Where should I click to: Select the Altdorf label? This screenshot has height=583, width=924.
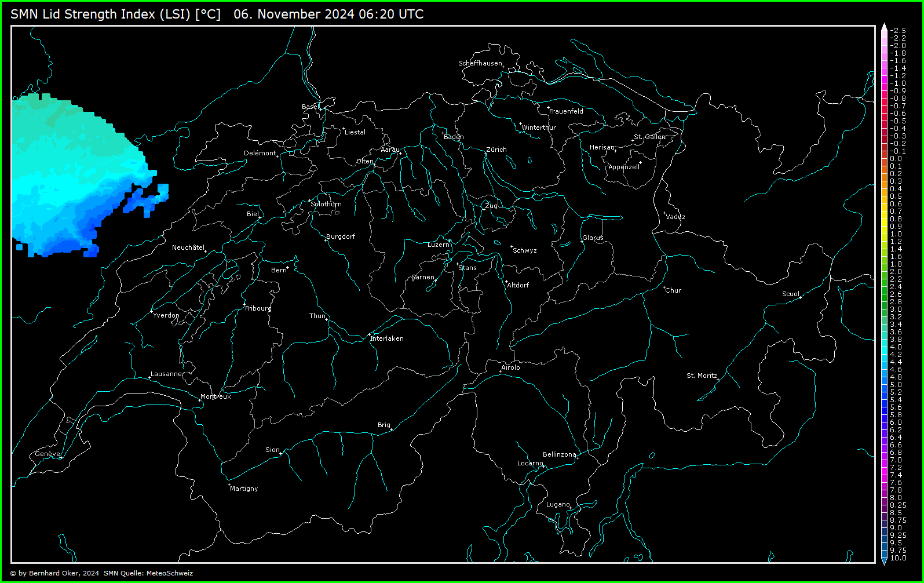518,285
